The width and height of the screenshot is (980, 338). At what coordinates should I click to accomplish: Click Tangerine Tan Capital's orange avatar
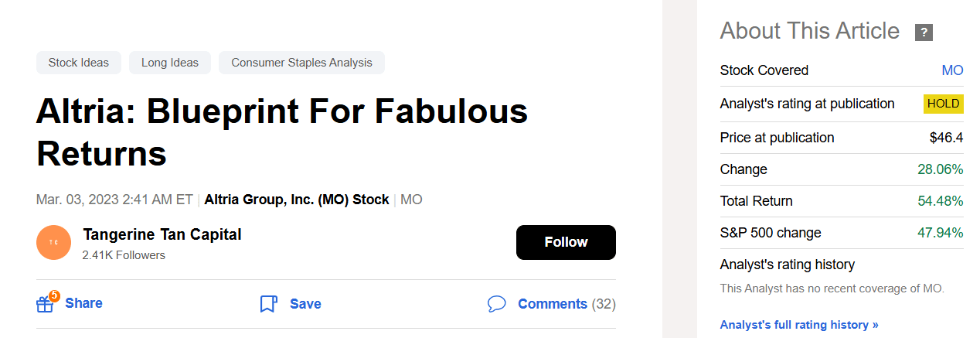point(53,243)
